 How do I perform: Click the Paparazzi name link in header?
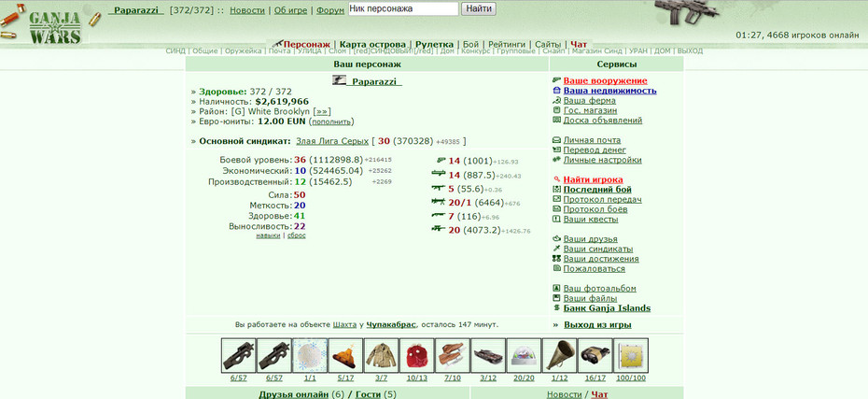coord(136,10)
